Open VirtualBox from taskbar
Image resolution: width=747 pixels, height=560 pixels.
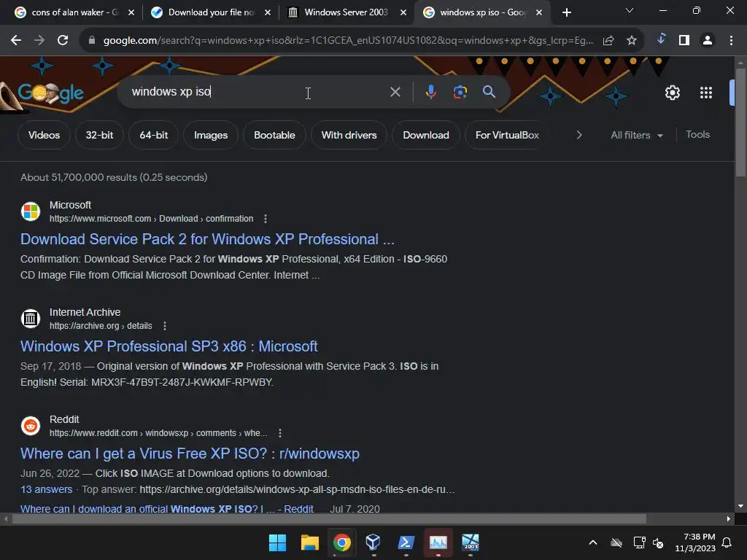coord(373,542)
